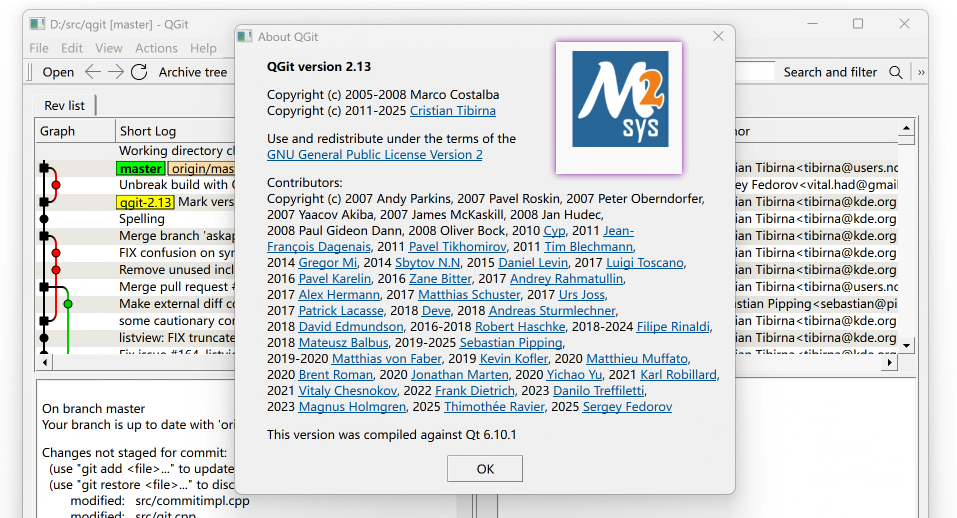957x518 pixels.
Task: Open the Pavel Tikhomirov contributor link
Action: 458,246
